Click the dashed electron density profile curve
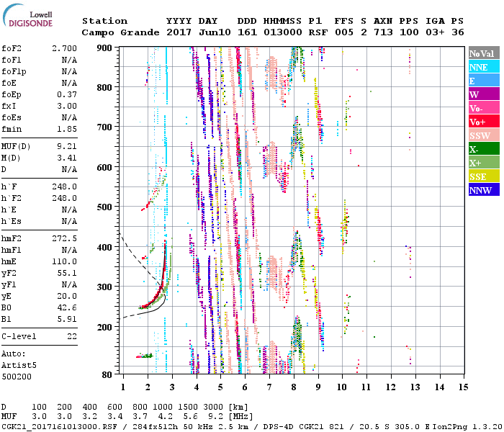This screenshot has height=432, width=504. (138, 257)
